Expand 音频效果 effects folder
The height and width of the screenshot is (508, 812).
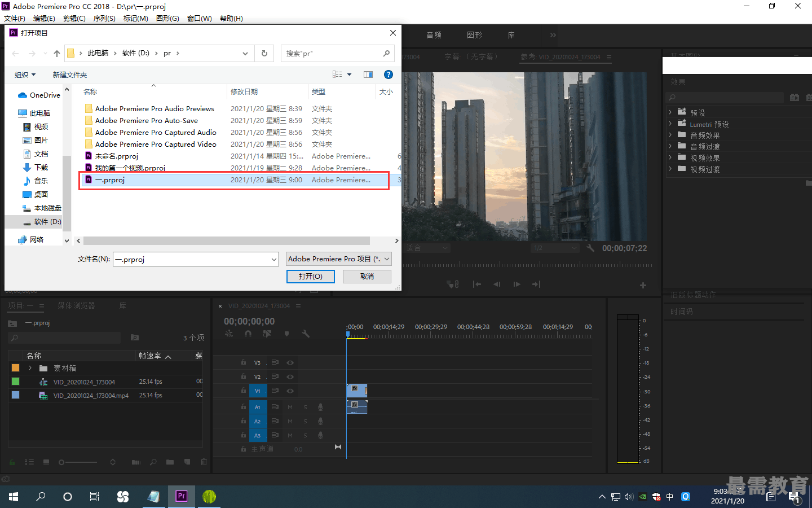[x=670, y=135]
